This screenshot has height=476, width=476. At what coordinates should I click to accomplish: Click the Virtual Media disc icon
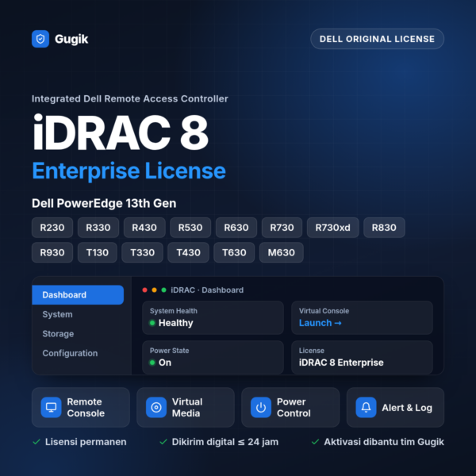(x=156, y=407)
